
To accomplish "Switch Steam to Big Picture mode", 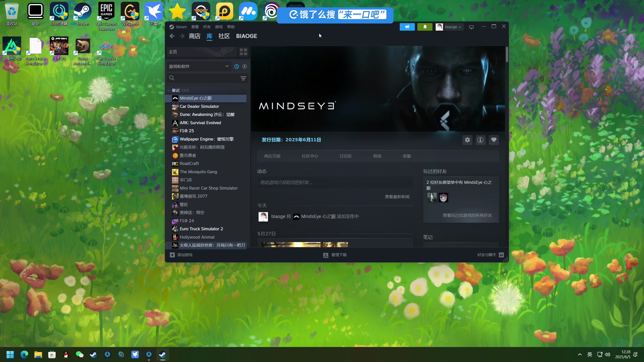I will (471, 27).
